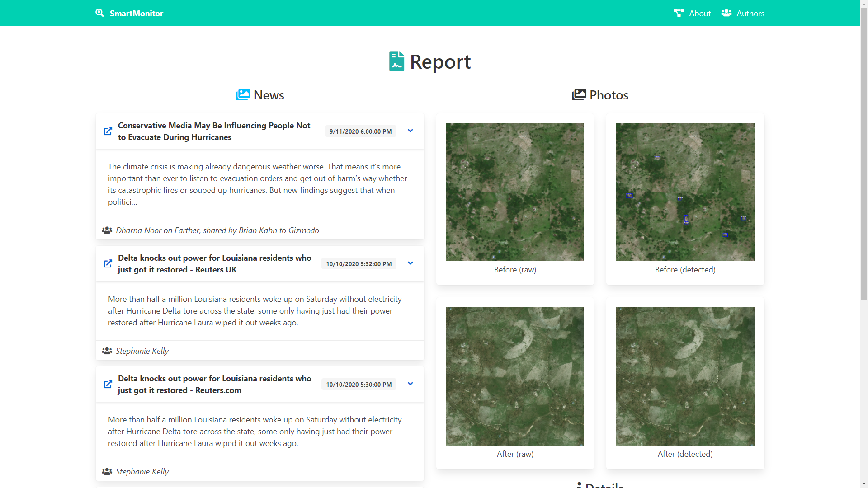Click the SmartMonitor brand link

(x=136, y=13)
